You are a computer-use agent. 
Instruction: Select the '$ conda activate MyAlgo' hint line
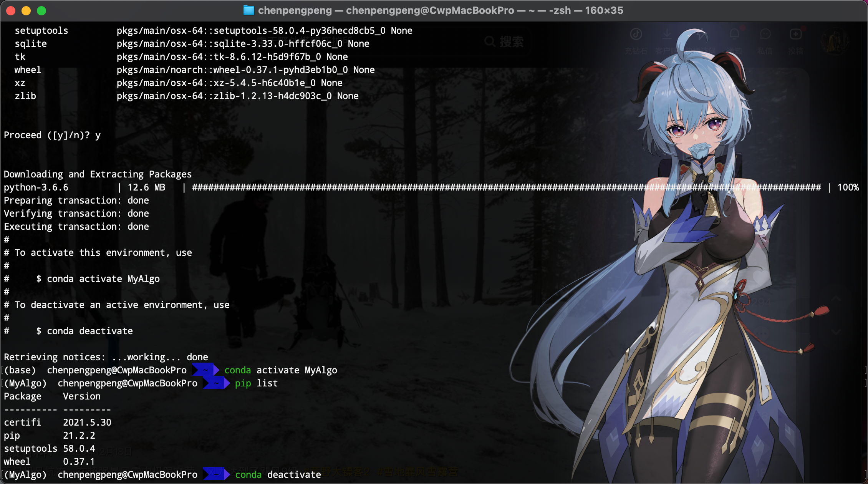pyautogui.click(x=98, y=279)
